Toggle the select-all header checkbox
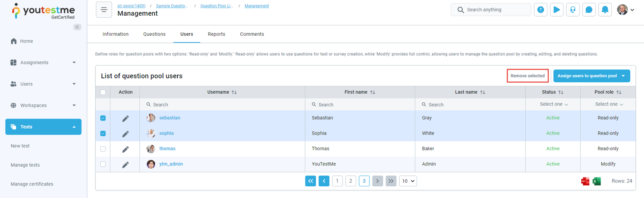 pos(103,92)
